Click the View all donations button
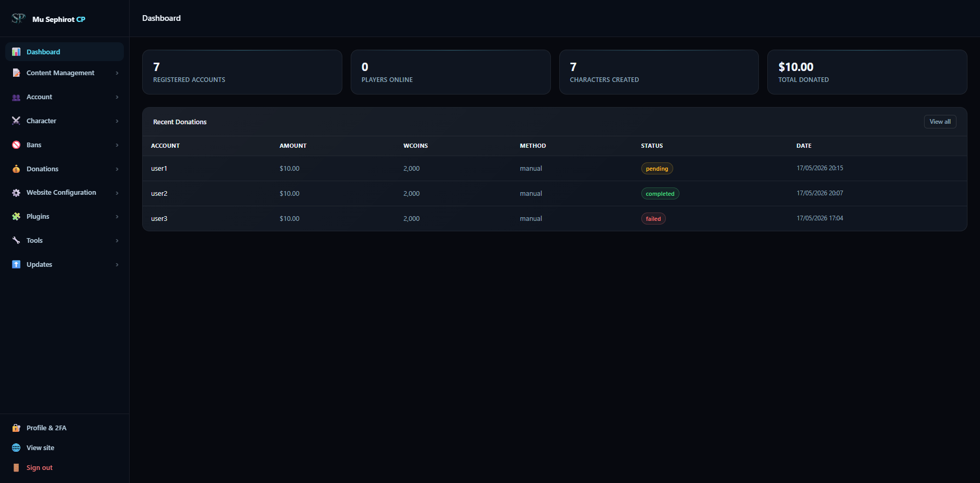This screenshot has width=980, height=483. [x=940, y=122]
